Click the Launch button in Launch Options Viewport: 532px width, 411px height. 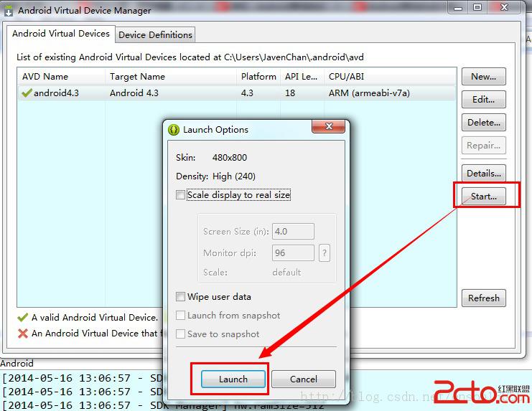233,379
